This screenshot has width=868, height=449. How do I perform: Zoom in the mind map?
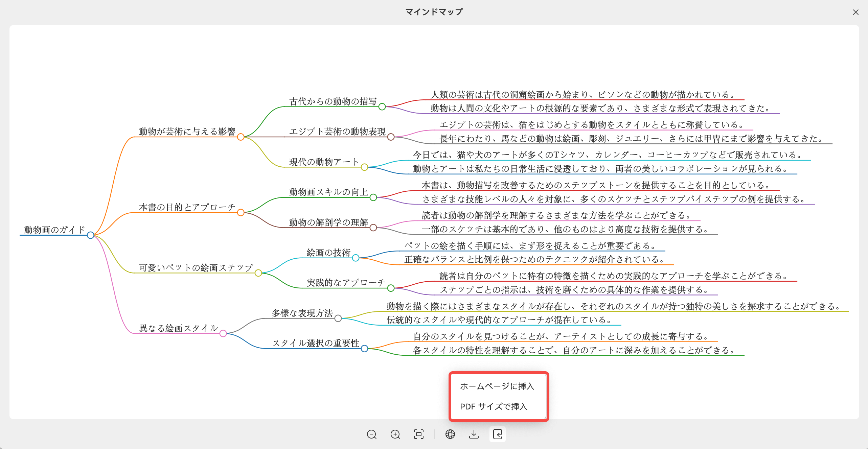point(395,434)
